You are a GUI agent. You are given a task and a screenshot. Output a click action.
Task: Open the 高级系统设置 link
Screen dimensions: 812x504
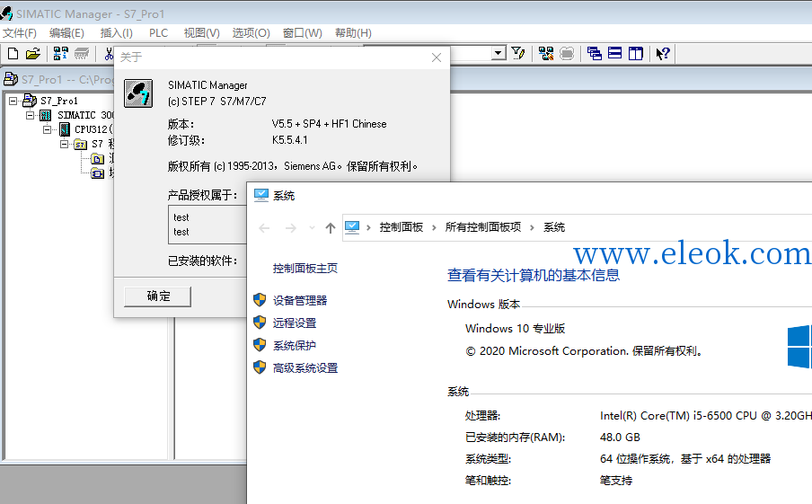point(305,368)
